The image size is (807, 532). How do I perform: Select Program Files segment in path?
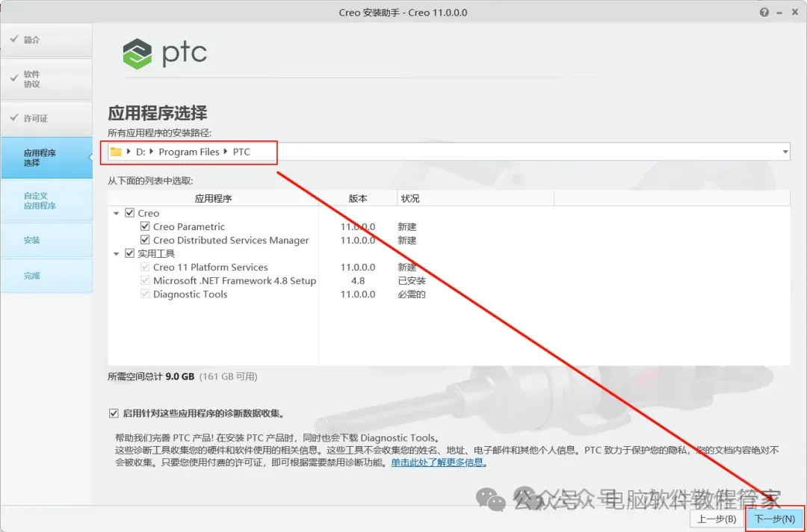coord(189,152)
